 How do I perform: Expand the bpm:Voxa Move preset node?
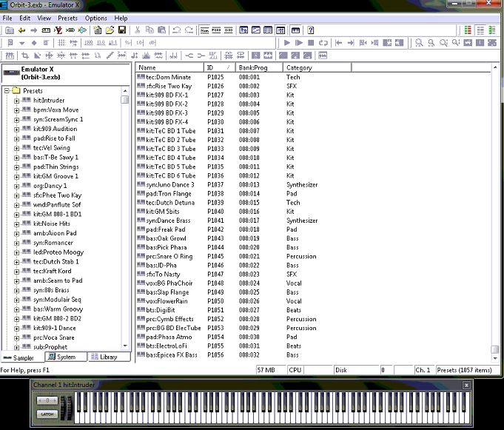tap(16, 110)
